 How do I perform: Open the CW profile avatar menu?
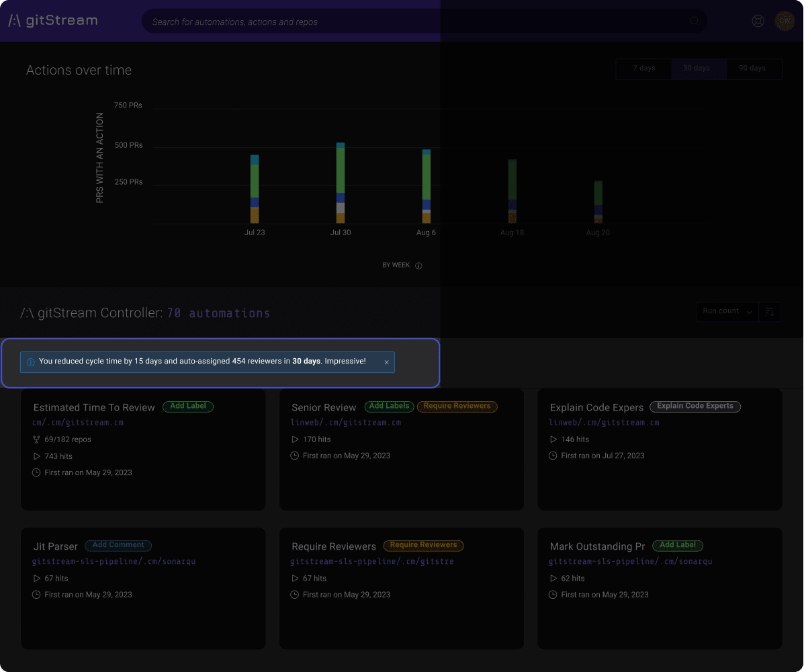click(x=785, y=21)
